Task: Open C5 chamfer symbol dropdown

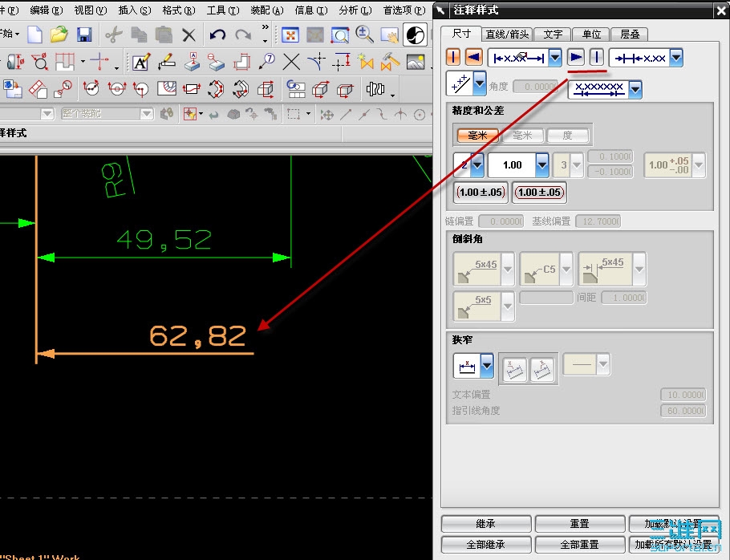Action: click(566, 269)
